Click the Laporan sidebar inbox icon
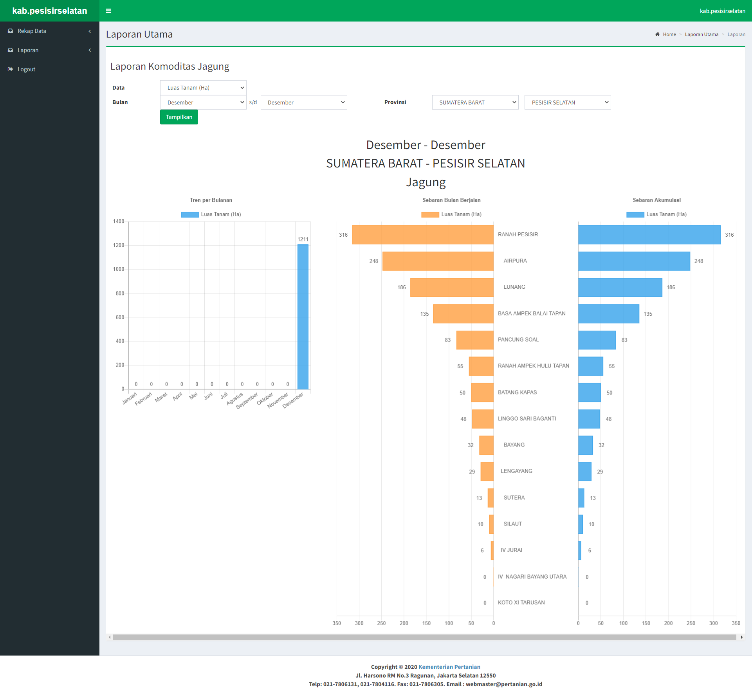Image resolution: width=752 pixels, height=700 pixels. click(11, 50)
